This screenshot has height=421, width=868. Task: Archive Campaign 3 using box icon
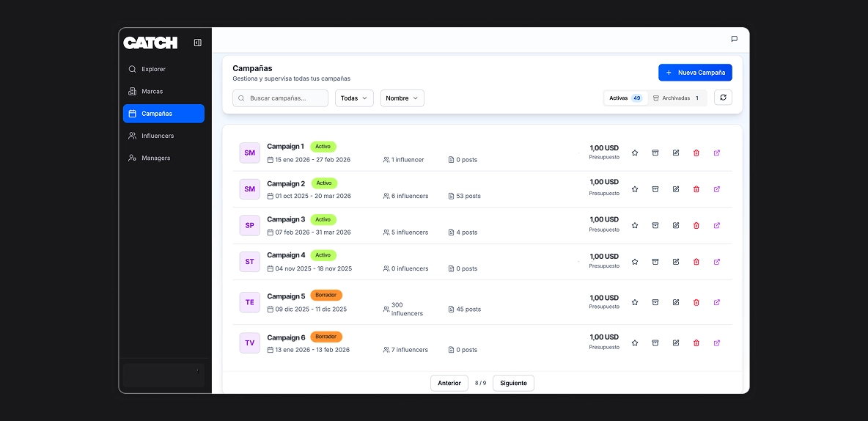pyautogui.click(x=655, y=225)
